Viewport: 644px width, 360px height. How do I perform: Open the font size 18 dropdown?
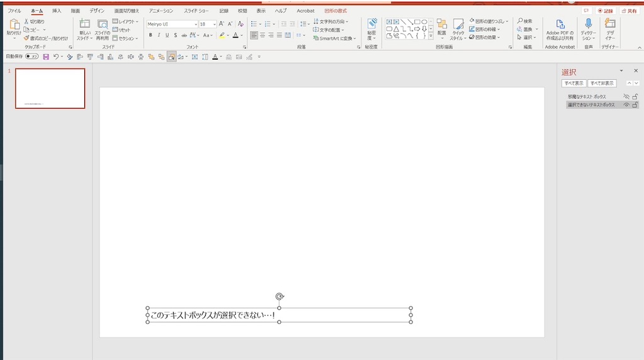pyautogui.click(x=214, y=25)
